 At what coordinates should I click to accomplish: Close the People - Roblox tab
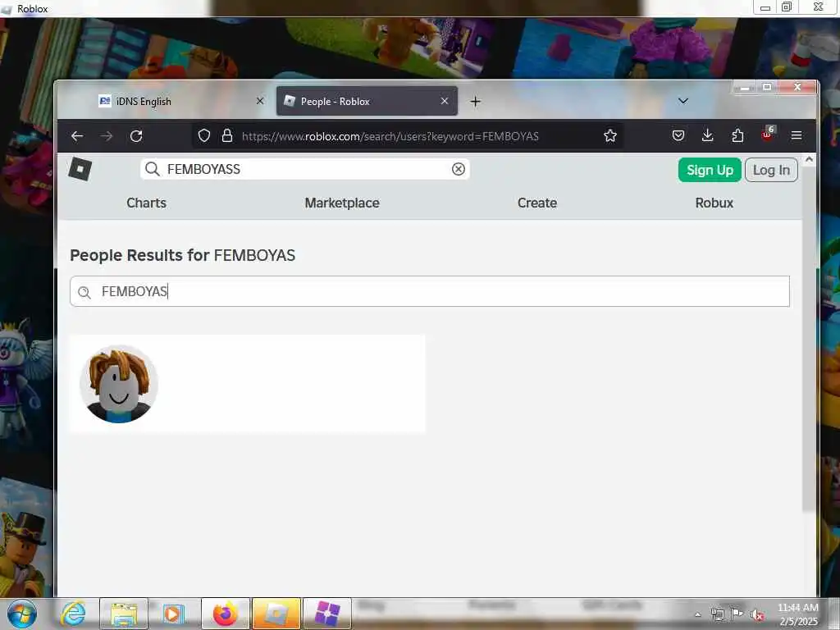[444, 101]
